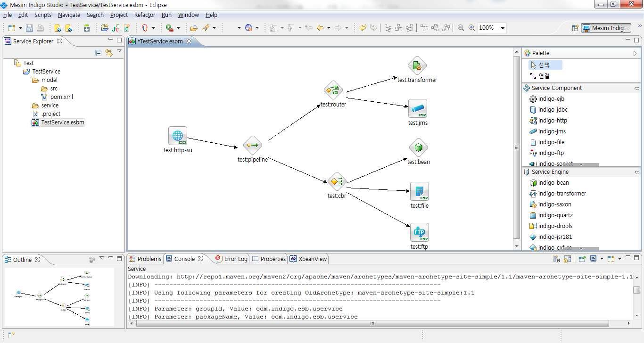Pick indigo-file component from palette
644x343 pixels.
pyautogui.click(x=547, y=142)
